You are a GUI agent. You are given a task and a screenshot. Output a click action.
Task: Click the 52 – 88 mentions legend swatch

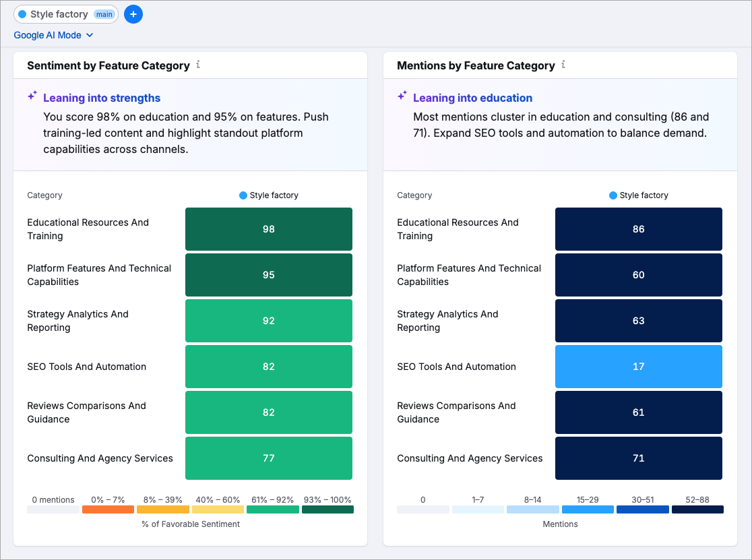(x=697, y=509)
